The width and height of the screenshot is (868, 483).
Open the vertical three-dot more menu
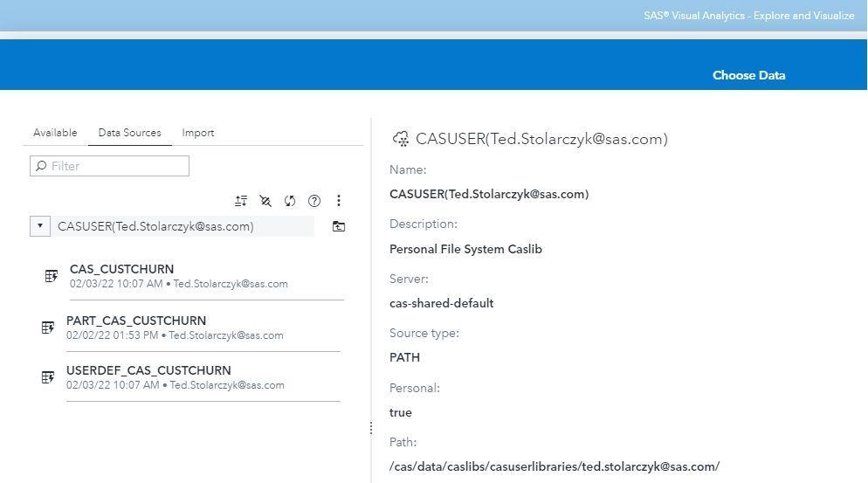click(339, 201)
